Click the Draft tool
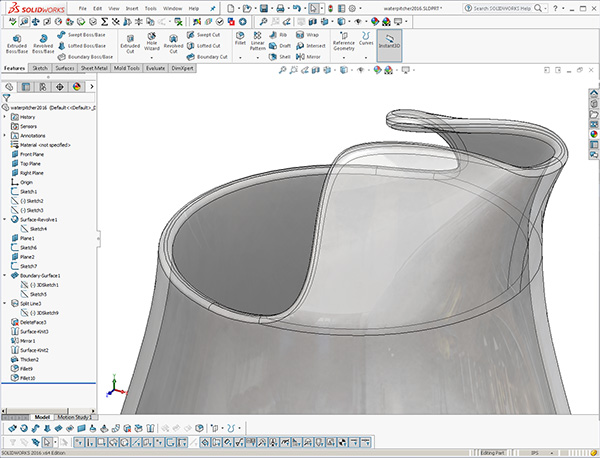Screen dimensions: 600x458 click(x=280, y=46)
